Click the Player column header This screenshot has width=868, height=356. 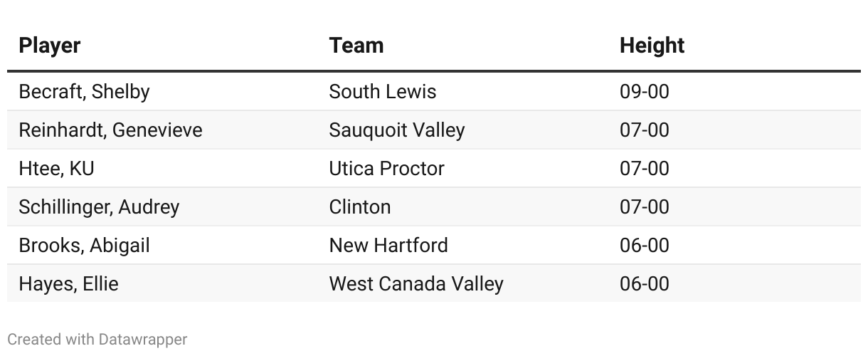[50, 46]
